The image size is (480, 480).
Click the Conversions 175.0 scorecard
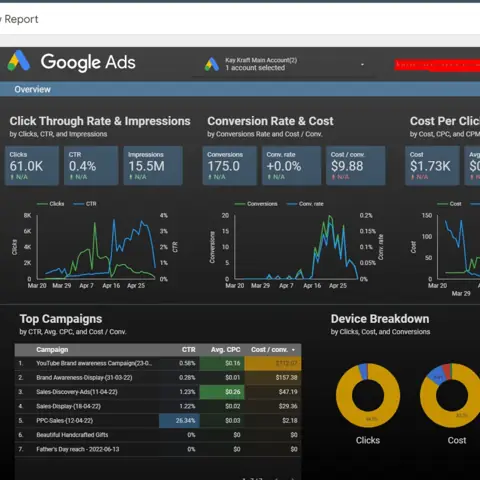pyautogui.click(x=230, y=165)
